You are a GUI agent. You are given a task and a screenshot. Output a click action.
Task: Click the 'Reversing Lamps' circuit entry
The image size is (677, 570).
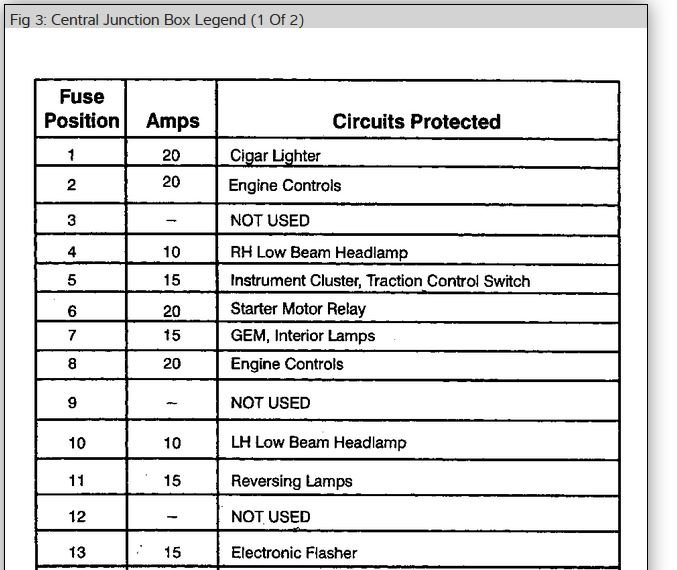(291, 481)
